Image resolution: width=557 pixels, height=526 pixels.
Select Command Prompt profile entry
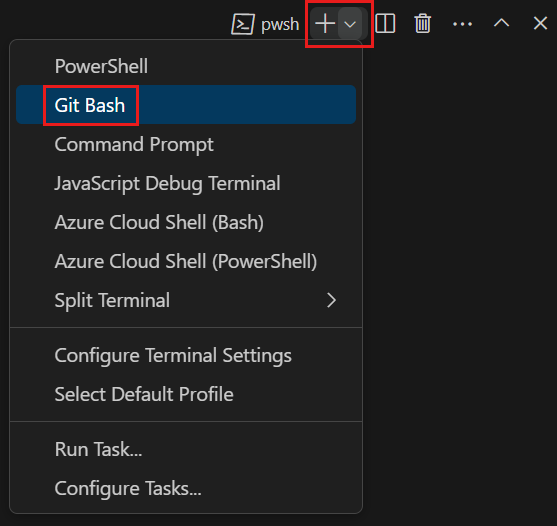pos(186,144)
